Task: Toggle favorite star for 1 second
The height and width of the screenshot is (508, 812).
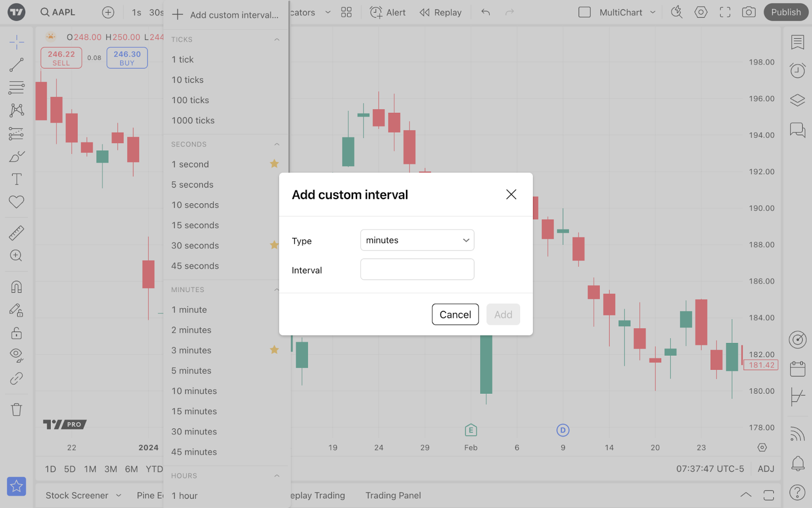Action: click(274, 164)
